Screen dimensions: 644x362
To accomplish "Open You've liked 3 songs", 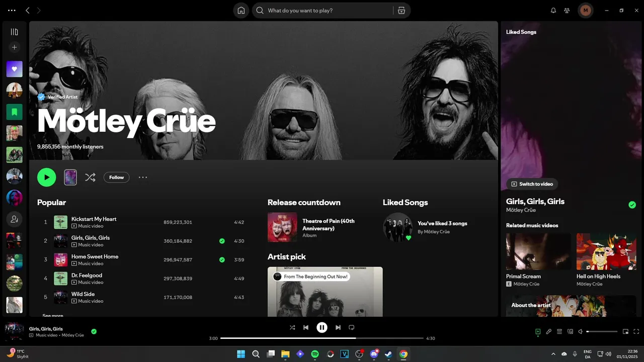I will point(442,223).
